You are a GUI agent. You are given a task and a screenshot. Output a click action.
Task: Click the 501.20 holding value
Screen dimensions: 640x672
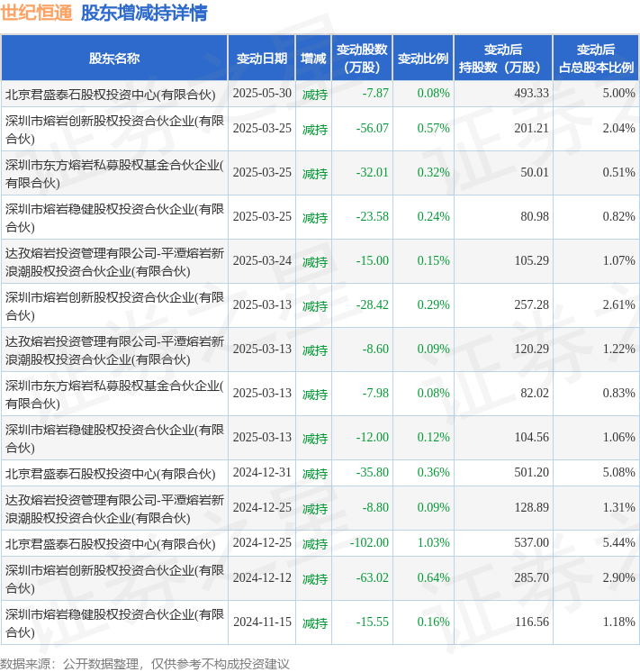[x=532, y=472]
